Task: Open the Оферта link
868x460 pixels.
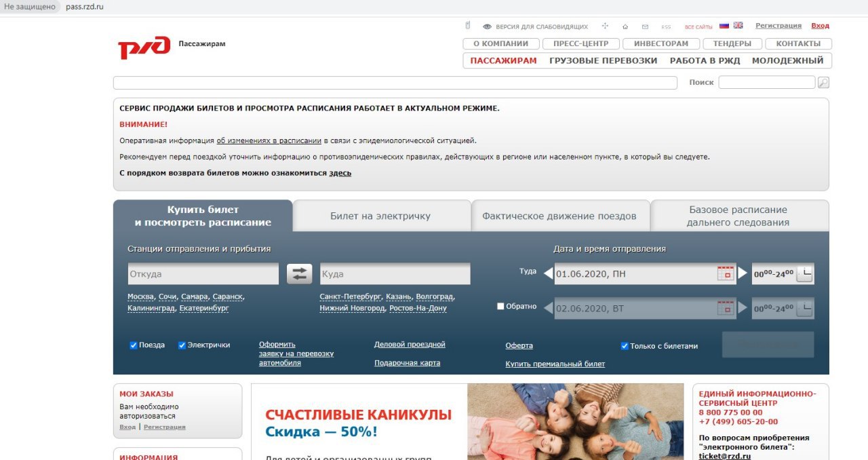Action: click(519, 346)
